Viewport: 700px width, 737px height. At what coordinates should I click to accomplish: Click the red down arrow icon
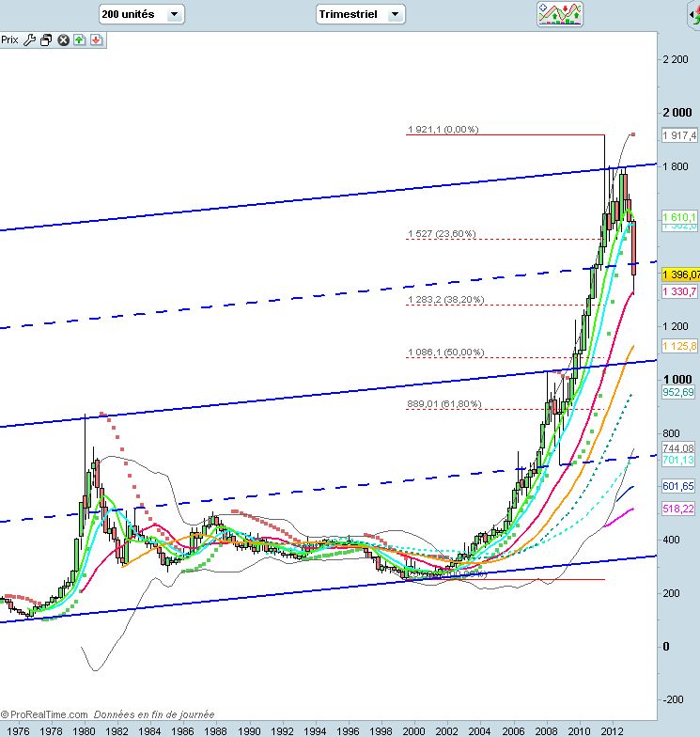[x=96, y=39]
